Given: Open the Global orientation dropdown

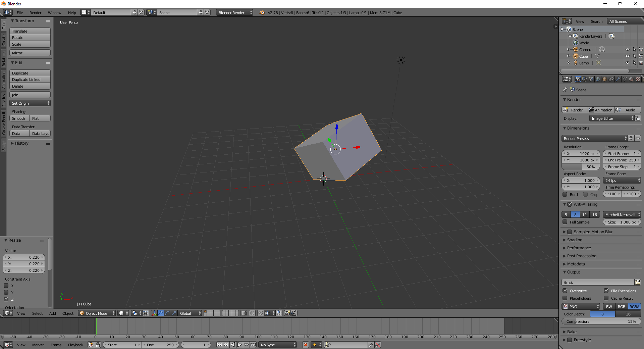Looking at the screenshot, I should [190, 313].
